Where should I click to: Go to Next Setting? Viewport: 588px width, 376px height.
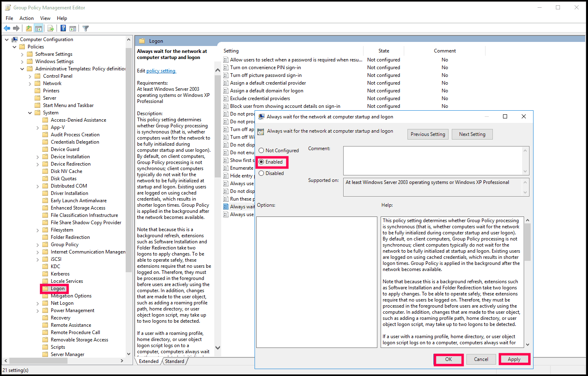472,134
